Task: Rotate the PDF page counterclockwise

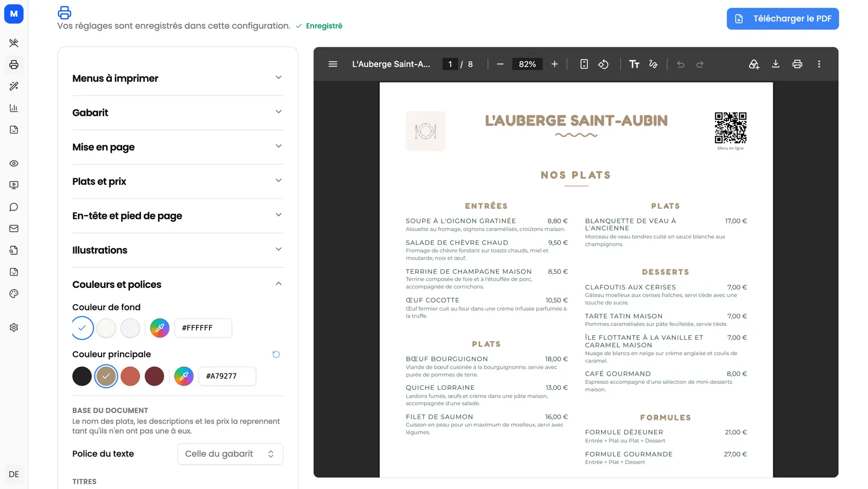Action: click(603, 64)
